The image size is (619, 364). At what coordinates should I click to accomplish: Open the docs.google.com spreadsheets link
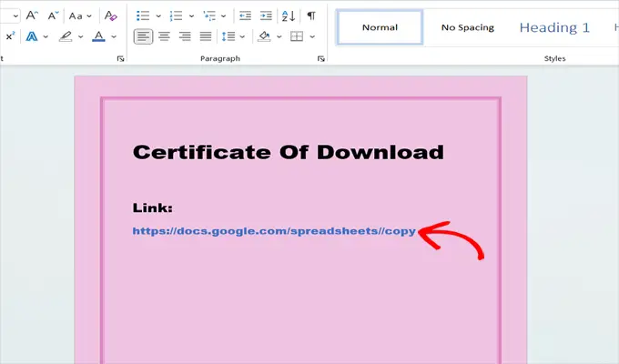274,231
